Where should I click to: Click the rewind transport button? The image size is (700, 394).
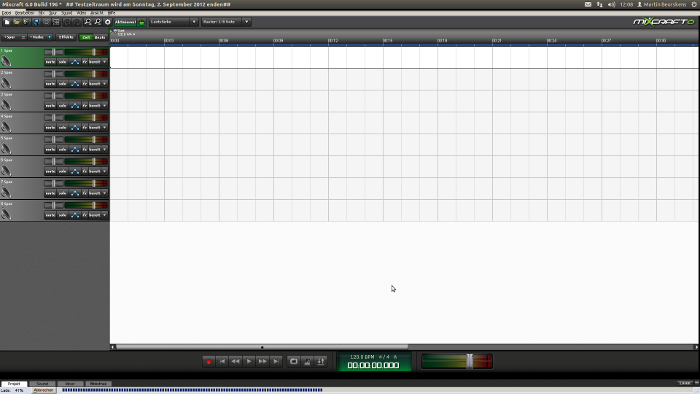236,361
